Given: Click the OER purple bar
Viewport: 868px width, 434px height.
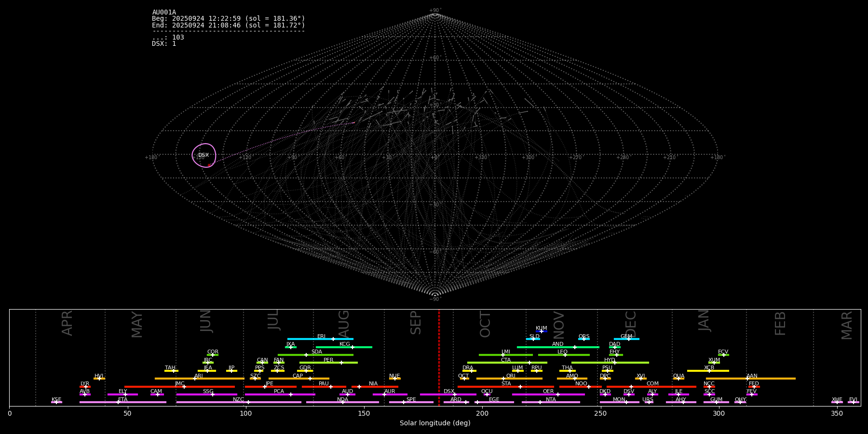Looking at the screenshot, I should pos(548,394).
